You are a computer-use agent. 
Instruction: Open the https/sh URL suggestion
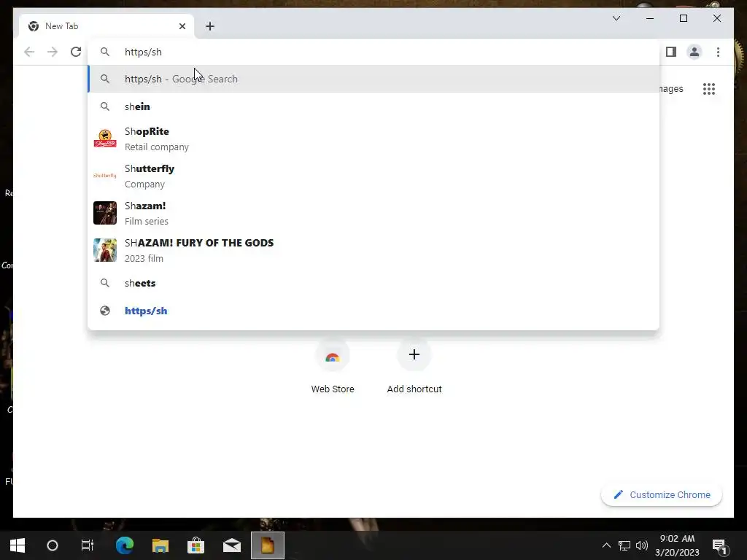pos(373,311)
